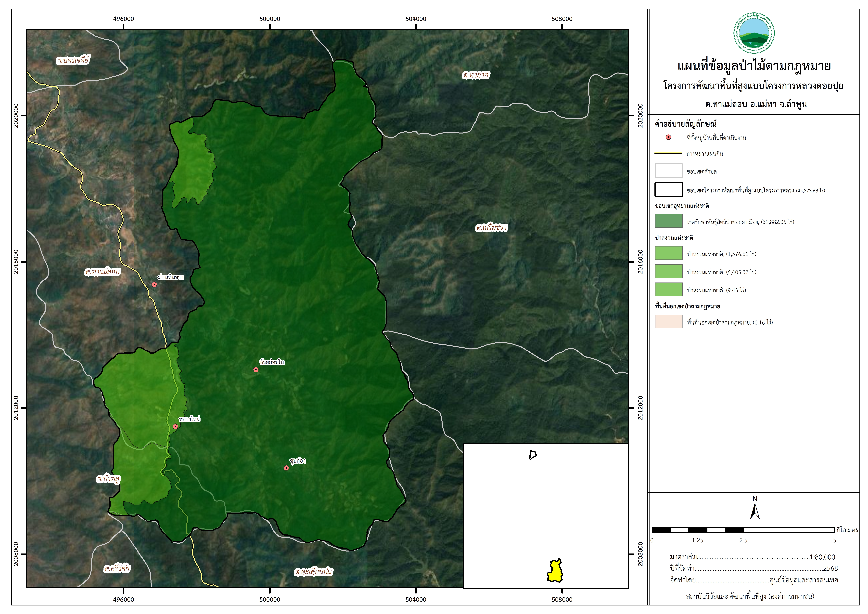Click the label ป่าสงวนแห่งชาติ, (4,405.37 ไร่)
Viewport: 868px width, 614px height.
click(x=722, y=272)
